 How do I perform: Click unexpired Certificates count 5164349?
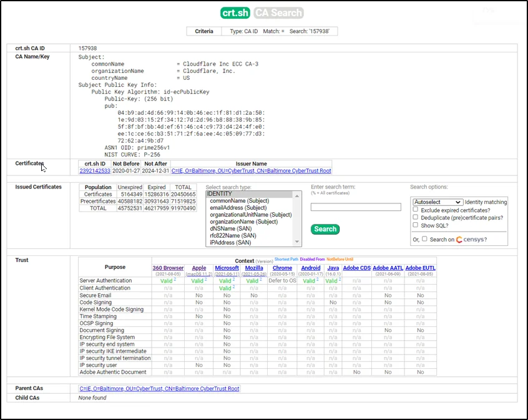pos(131,194)
